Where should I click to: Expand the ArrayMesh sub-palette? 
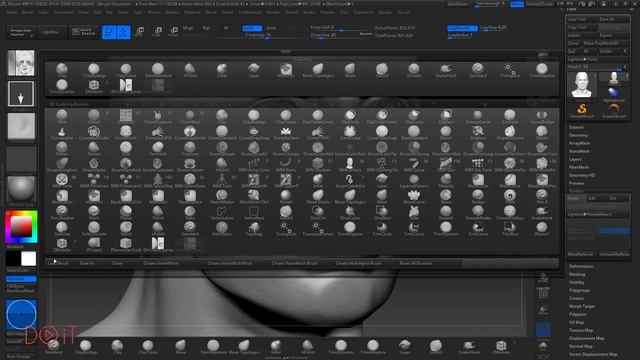[x=579, y=143]
